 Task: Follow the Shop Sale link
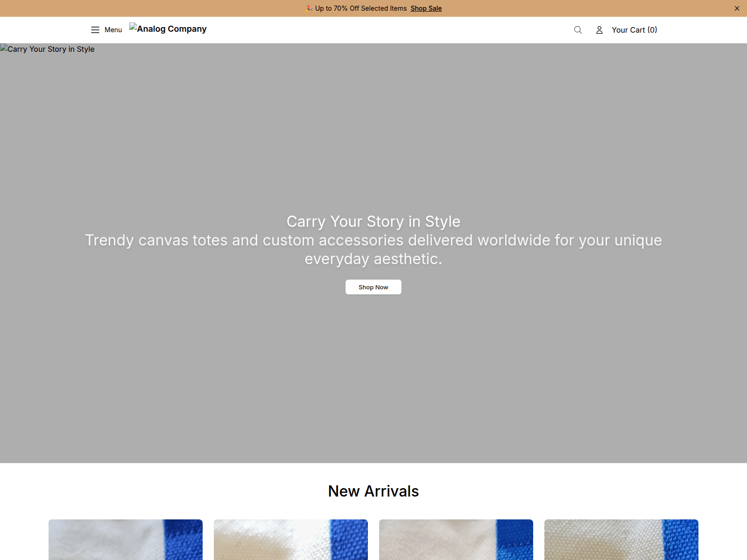tap(426, 8)
